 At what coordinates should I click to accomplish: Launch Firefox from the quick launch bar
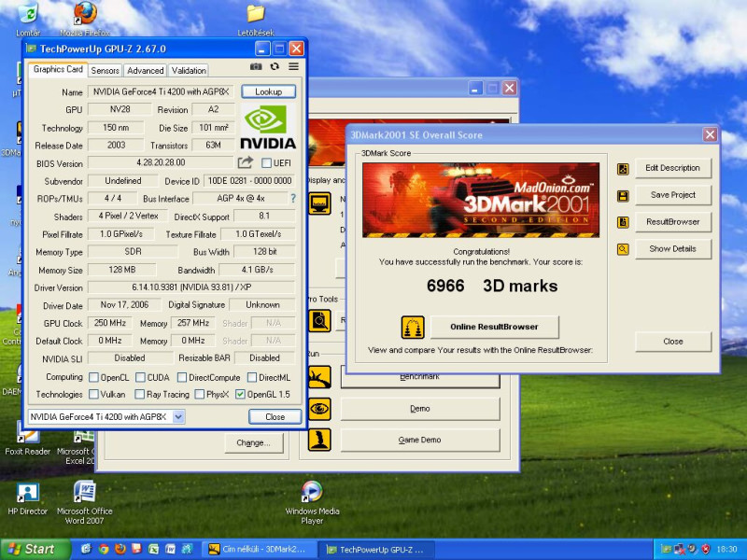(x=120, y=549)
